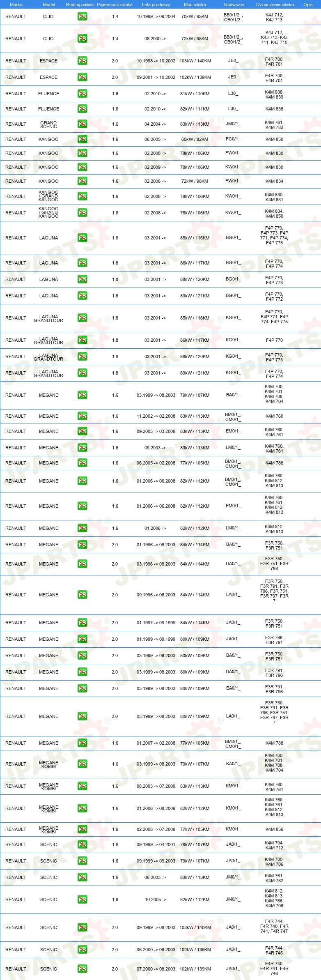
Task: Select the petrol icon for Espace 102kW/139KM
Action: tap(83, 78)
